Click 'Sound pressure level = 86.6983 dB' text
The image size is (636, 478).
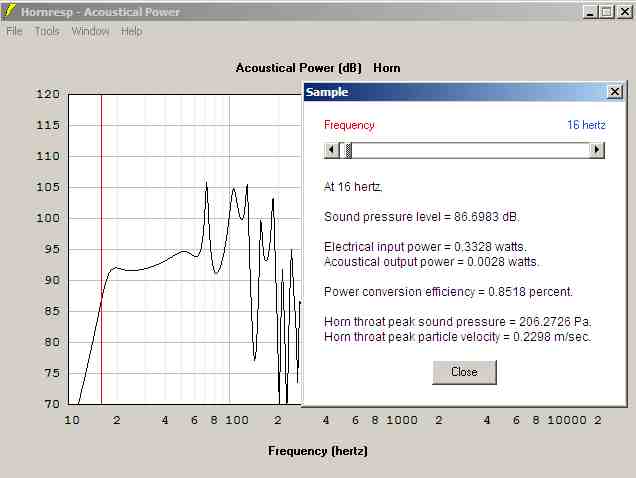coord(421,217)
